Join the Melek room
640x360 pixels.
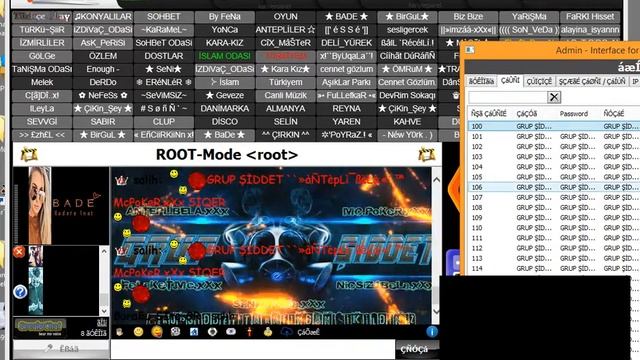(42, 82)
